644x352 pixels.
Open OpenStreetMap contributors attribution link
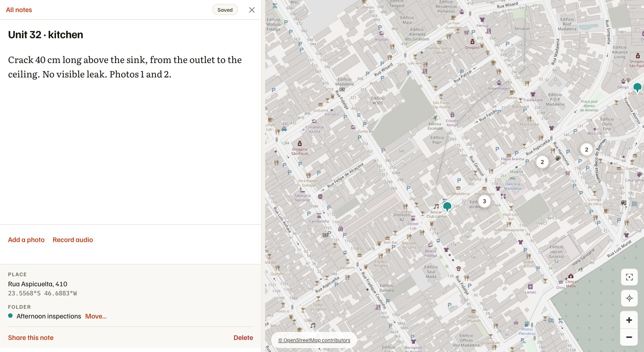314,340
